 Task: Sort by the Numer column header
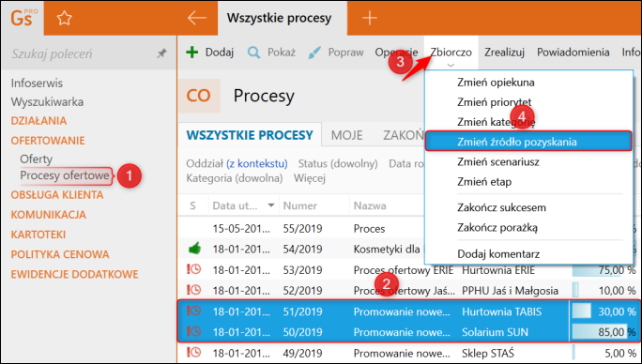pos(300,205)
